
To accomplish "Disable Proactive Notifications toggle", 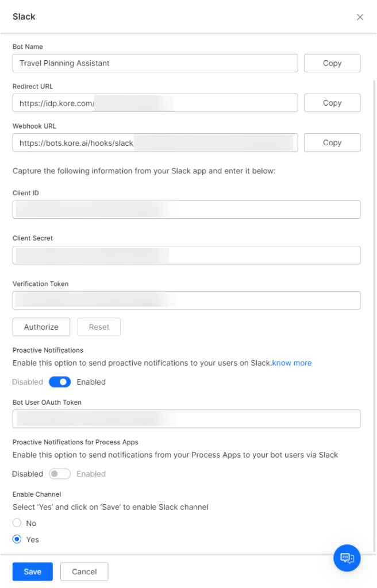I will point(60,382).
